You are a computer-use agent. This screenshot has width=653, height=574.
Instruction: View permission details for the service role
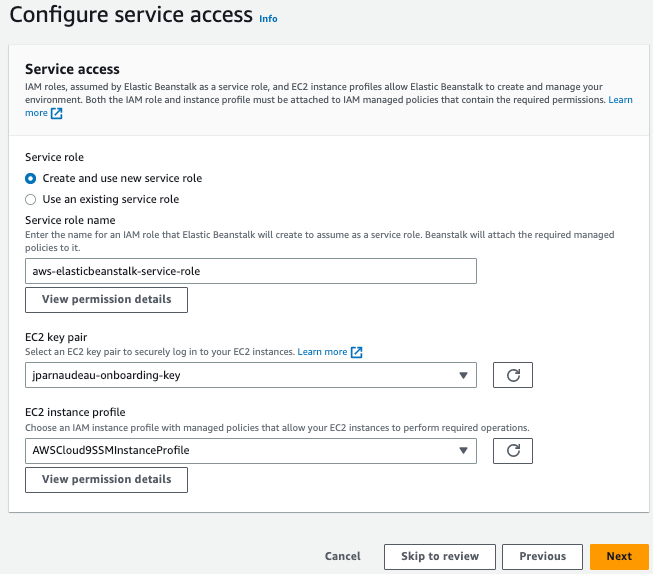coord(106,299)
